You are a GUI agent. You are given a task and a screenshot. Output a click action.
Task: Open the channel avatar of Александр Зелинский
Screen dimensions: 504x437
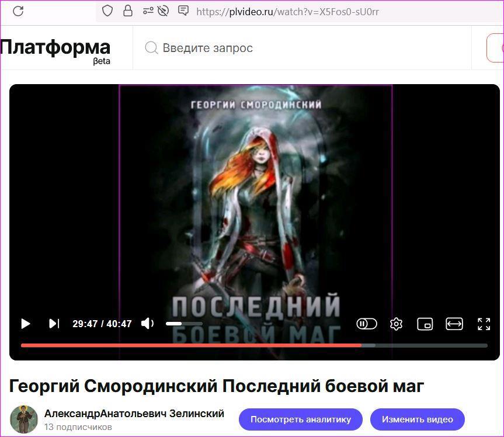click(x=24, y=419)
